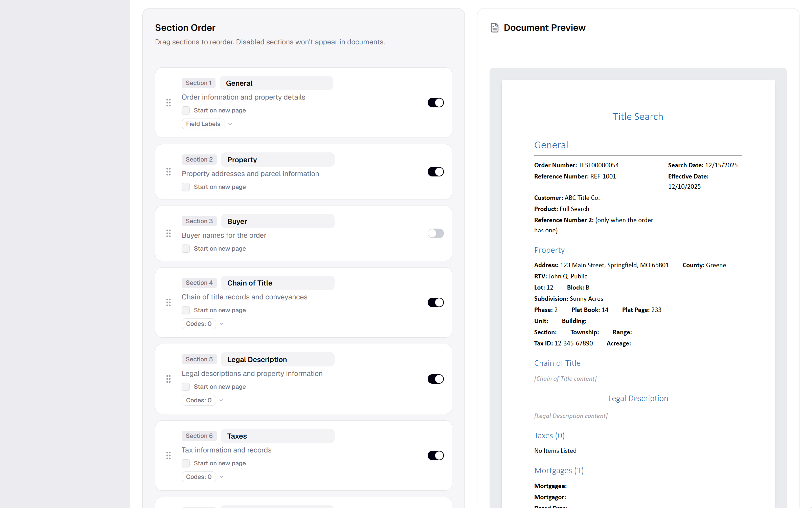Click the Section 1 badge
Screen dimensions: 812x508
pyautogui.click(x=199, y=83)
